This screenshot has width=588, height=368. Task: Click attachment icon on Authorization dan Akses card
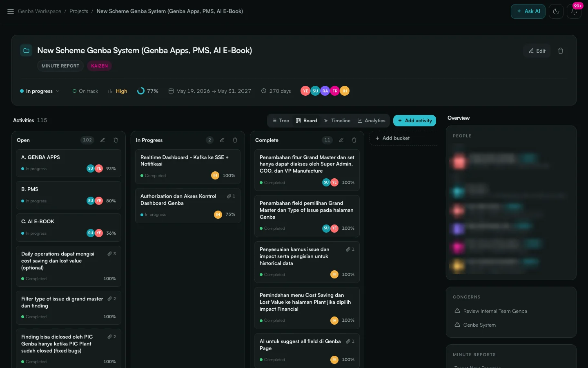[229, 196]
